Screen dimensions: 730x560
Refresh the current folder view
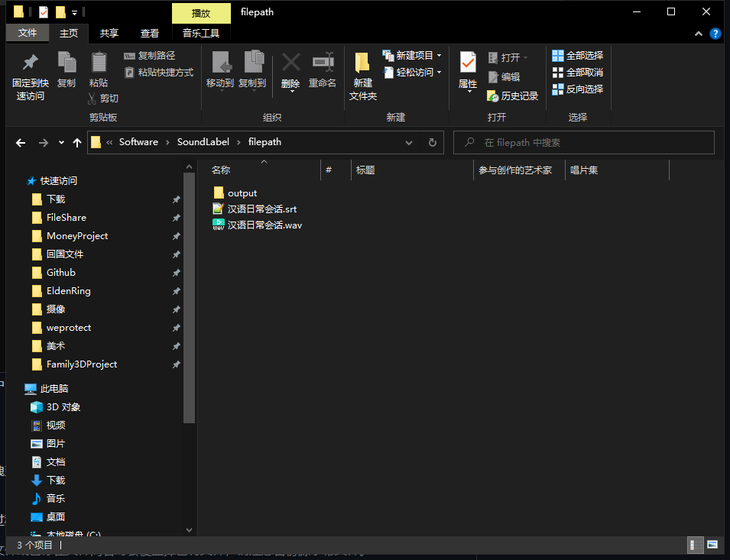coord(432,142)
